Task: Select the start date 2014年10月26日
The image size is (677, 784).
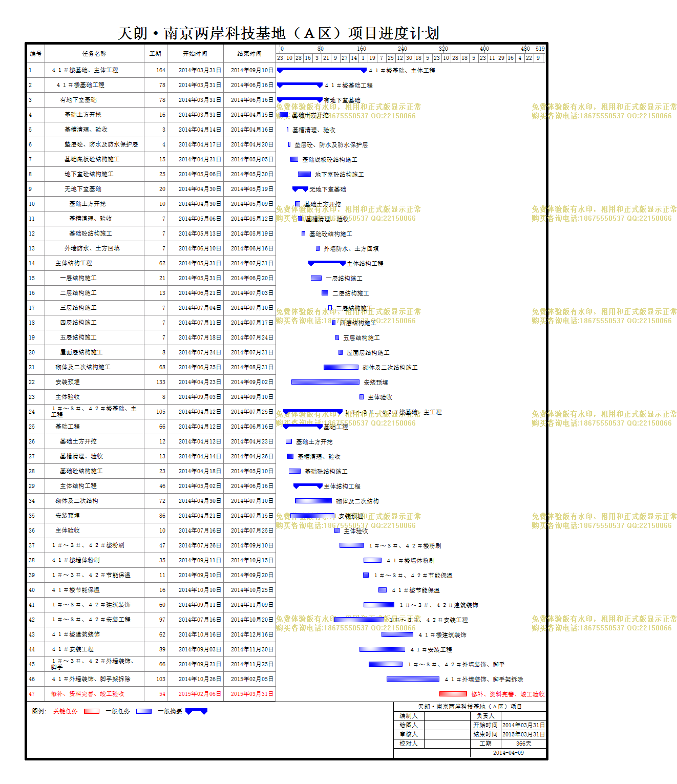Action: coord(195,679)
